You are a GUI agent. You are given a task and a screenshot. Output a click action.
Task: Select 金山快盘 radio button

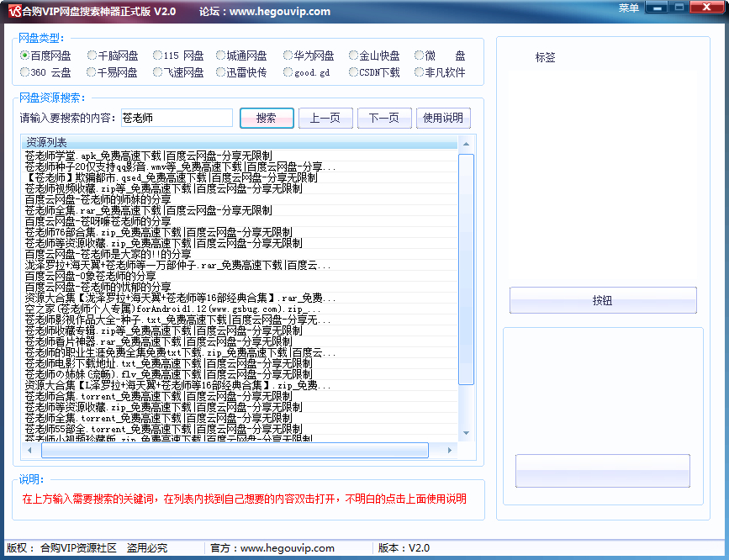374,55
